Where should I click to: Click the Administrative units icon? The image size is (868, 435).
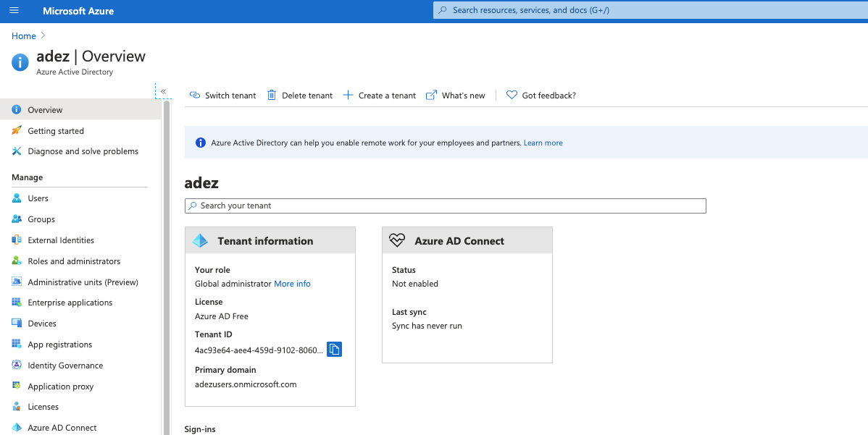point(17,282)
